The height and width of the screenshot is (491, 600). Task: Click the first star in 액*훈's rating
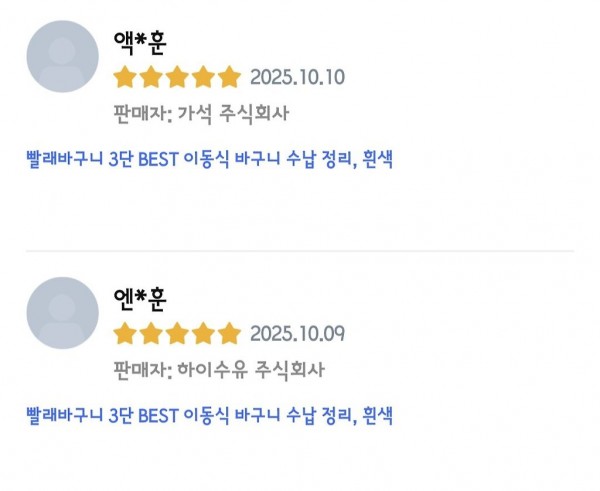point(125,77)
